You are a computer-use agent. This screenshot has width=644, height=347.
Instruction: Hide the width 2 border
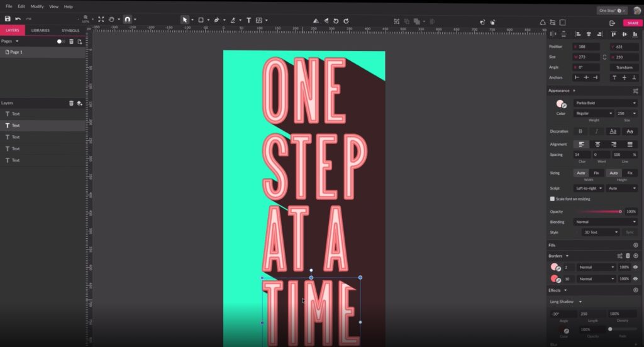pos(635,267)
